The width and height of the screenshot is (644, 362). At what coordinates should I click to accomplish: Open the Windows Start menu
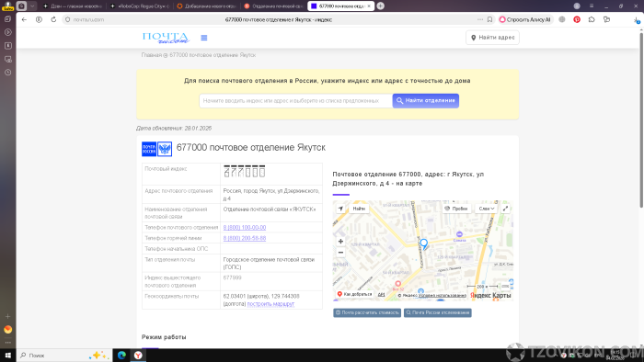(x=7, y=355)
